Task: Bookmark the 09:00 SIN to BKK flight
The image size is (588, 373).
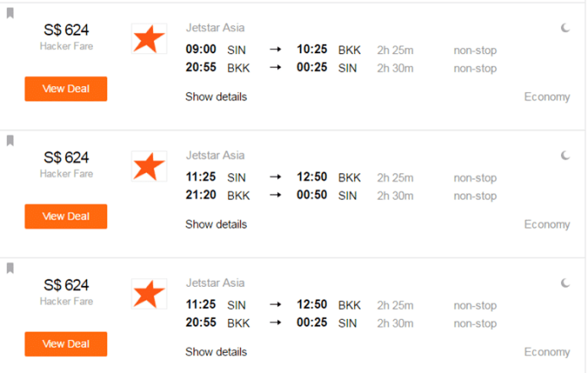Action: coord(10,14)
